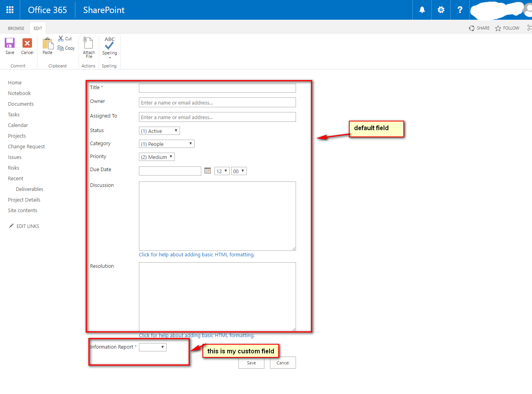Select the EDIT ribbon tab
The width and height of the screenshot is (532, 394).
[x=38, y=28]
